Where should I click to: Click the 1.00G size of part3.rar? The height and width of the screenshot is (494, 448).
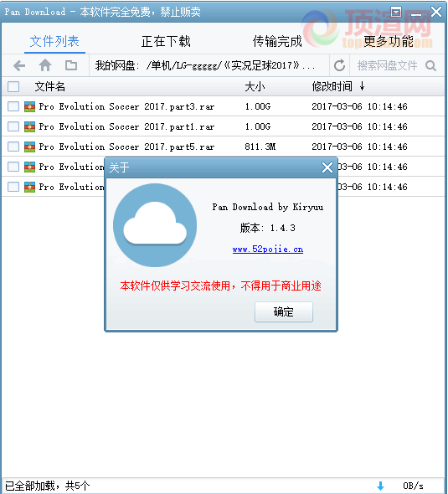point(258,106)
